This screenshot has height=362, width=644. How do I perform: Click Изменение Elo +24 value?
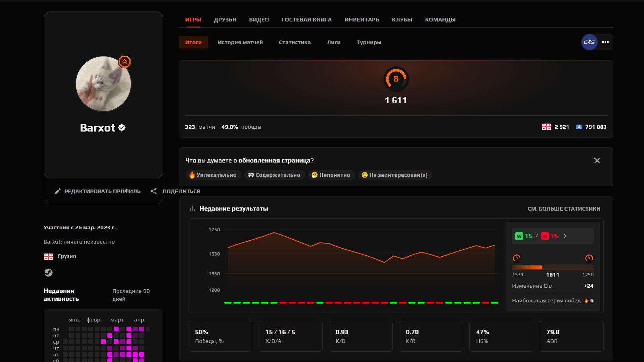(589, 286)
